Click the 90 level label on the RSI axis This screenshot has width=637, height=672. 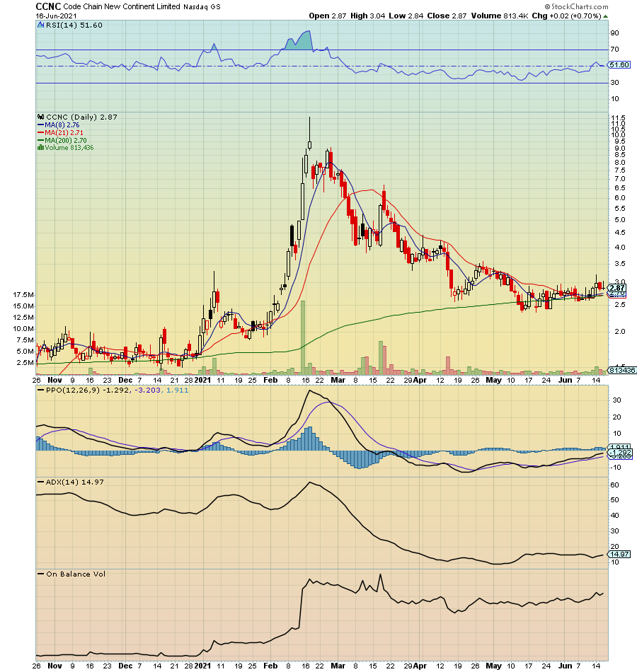click(614, 33)
